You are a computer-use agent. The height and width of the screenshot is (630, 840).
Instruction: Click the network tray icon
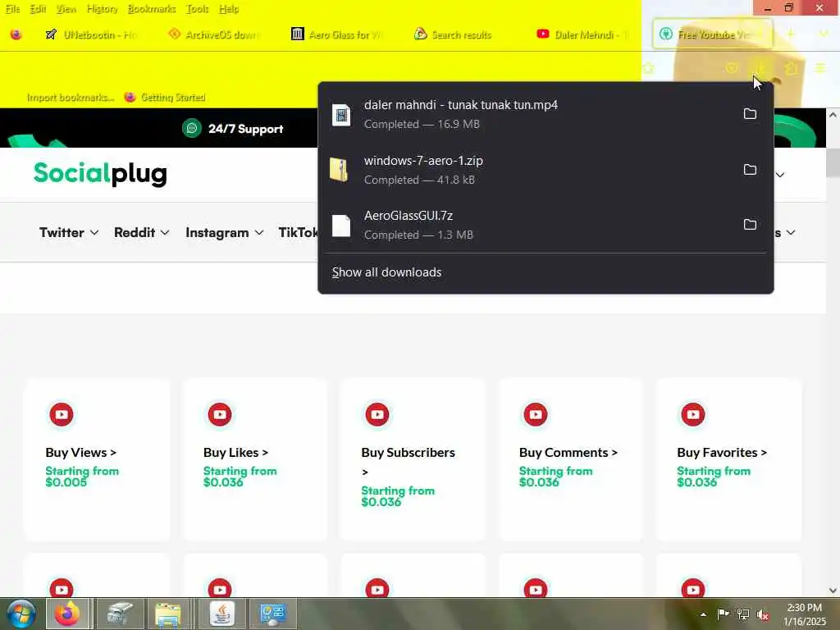[742, 614]
